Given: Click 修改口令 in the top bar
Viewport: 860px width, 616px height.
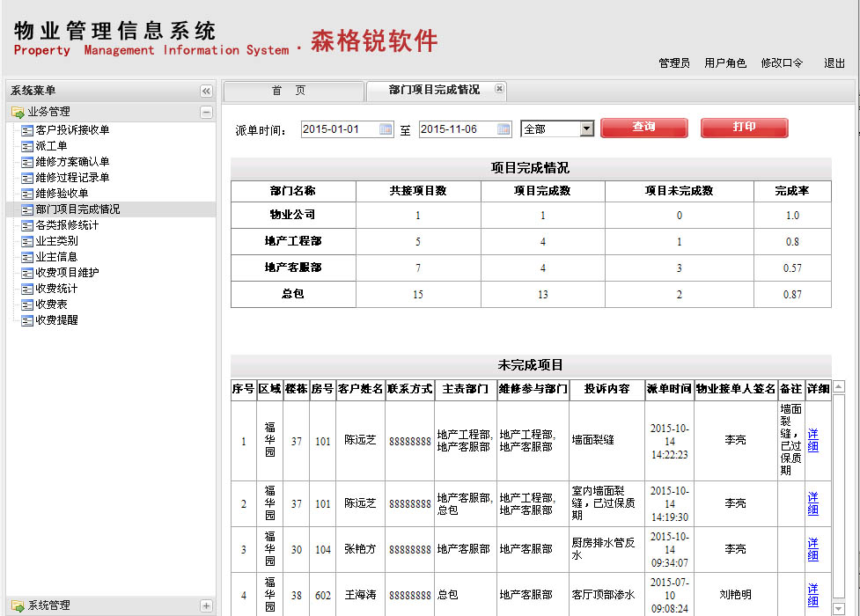Looking at the screenshot, I should [782, 63].
